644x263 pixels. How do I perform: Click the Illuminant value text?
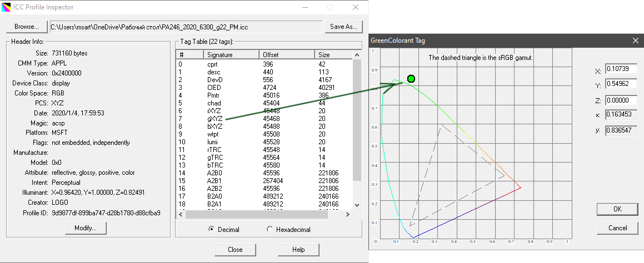(98, 193)
